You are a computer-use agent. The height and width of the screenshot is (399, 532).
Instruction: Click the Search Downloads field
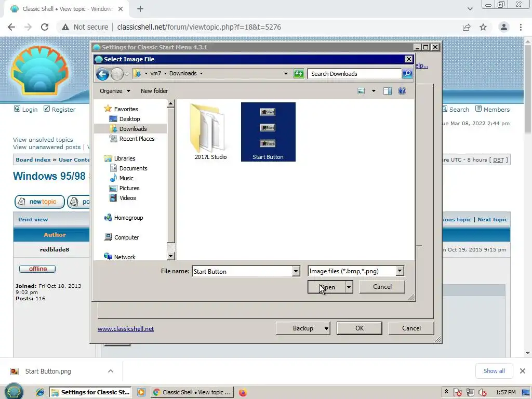coord(354,74)
